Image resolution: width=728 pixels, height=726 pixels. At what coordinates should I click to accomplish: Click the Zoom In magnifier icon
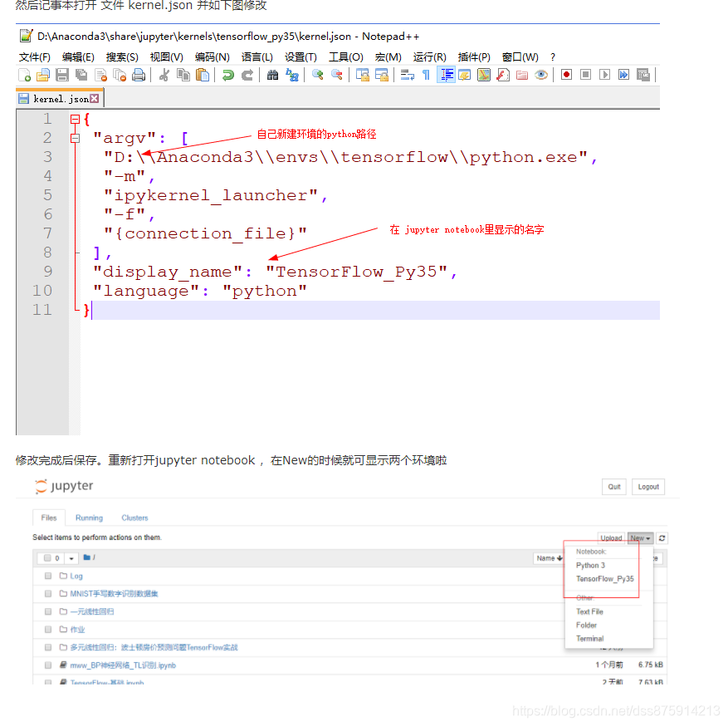pyautogui.click(x=318, y=75)
